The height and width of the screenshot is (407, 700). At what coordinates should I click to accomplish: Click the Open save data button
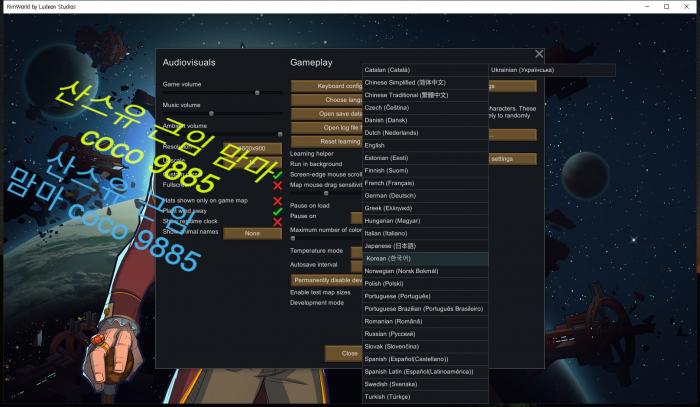pos(327,113)
